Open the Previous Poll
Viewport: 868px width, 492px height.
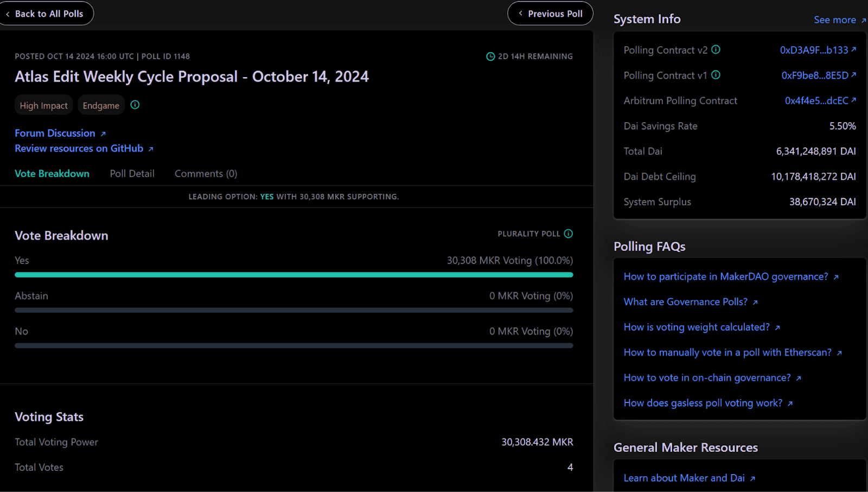(x=550, y=14)
